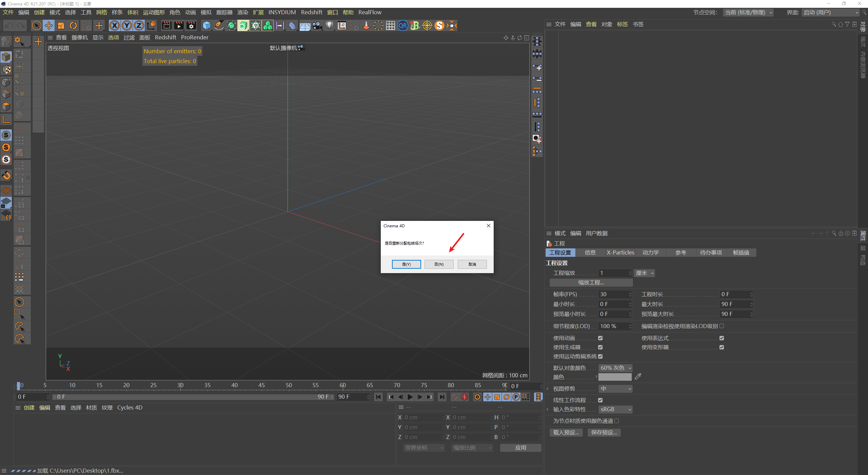Open the 默认对象颜色 dropdown
Screen dimensions: 868x475
[615, 368]
